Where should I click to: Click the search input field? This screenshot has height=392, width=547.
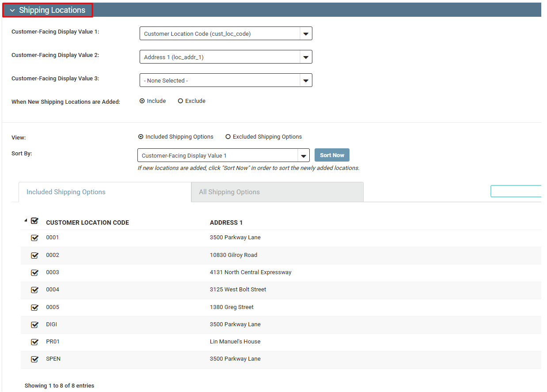[x=516, y=191]
